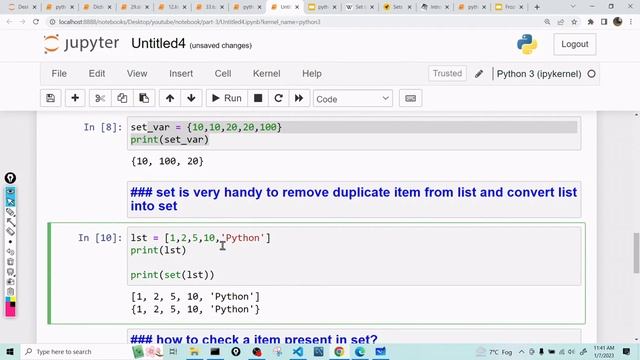Click the Python logo near Logout
This screenshot has height=360, width=640.
(x=527, y=44)
